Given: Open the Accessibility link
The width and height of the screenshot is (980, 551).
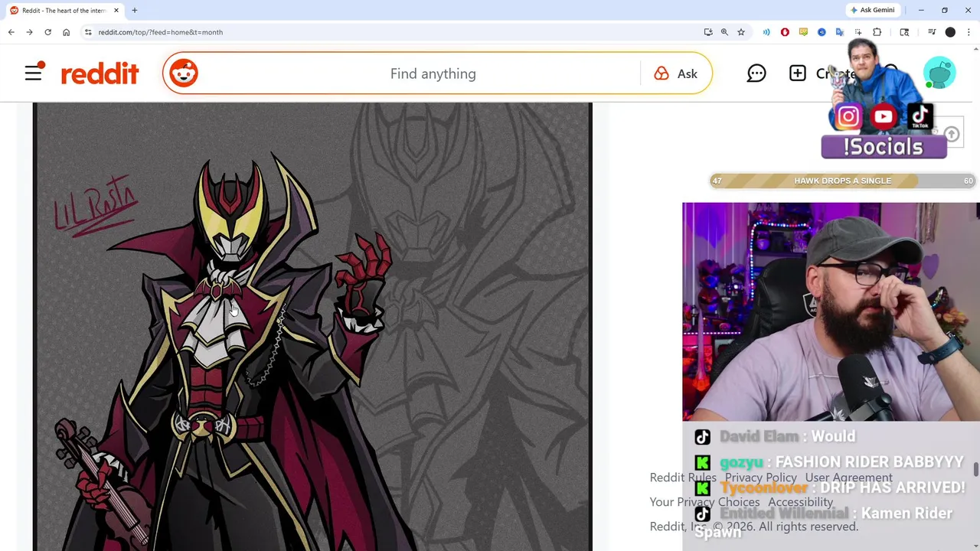Looking at the screenshot, I should coord(801,502).
